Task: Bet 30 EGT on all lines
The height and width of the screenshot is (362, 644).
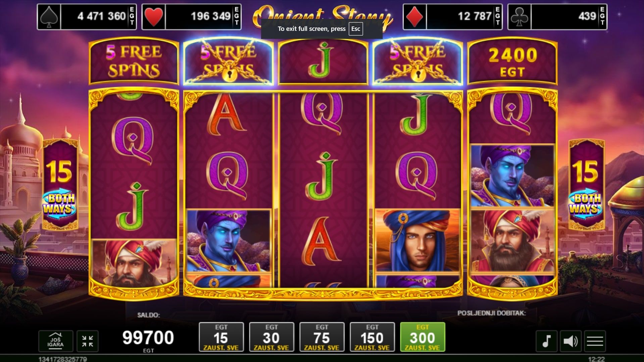Action: coord(271,337)
